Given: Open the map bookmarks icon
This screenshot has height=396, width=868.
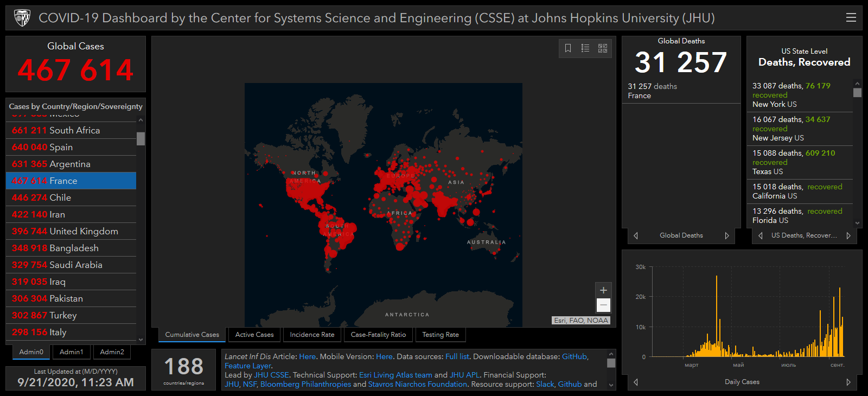Looking at the screenshot, I should (x=568, y=48).
